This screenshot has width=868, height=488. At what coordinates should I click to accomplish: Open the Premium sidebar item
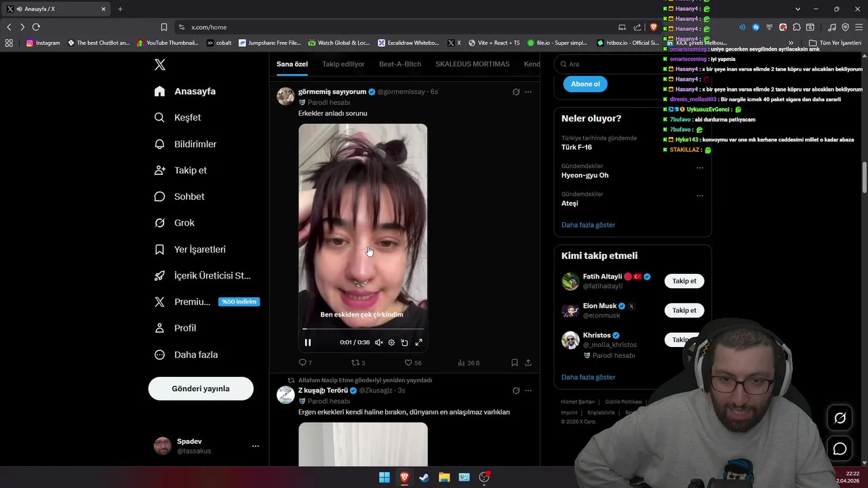206,302
